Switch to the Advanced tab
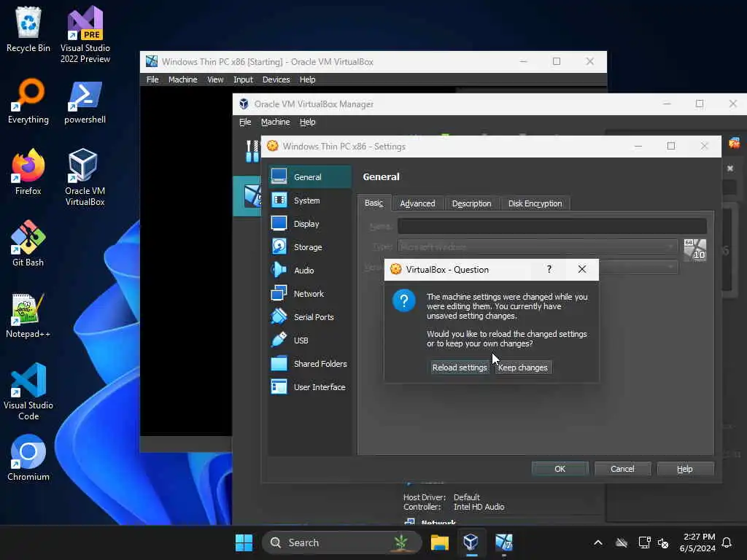The width and height of the screenshot is (747, 560). [x=417, y=203]
